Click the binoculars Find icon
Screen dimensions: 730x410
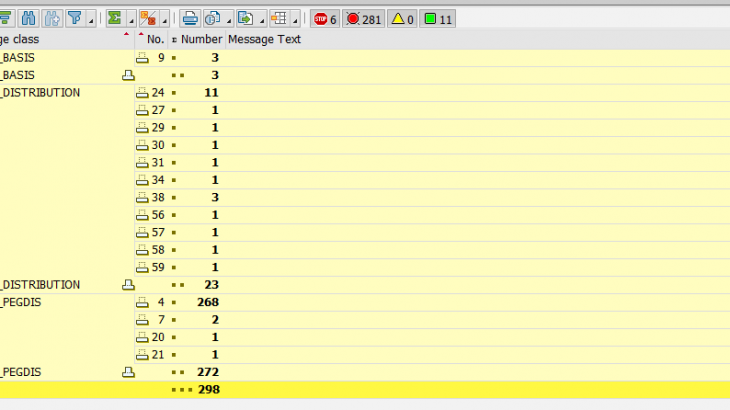[x=28, y=19]
